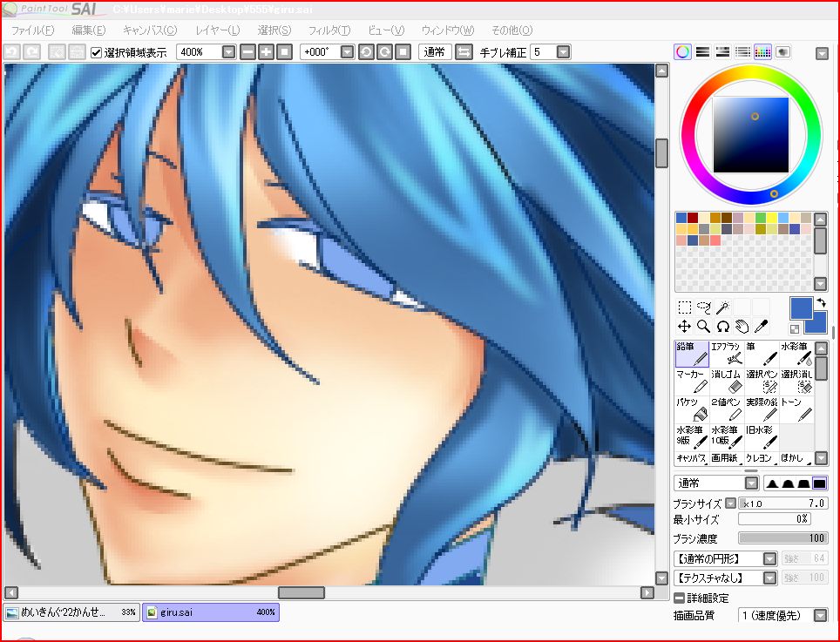Choose the magic wand tool
The width and height of the screenshot is (840, 642).
point(723,307)
